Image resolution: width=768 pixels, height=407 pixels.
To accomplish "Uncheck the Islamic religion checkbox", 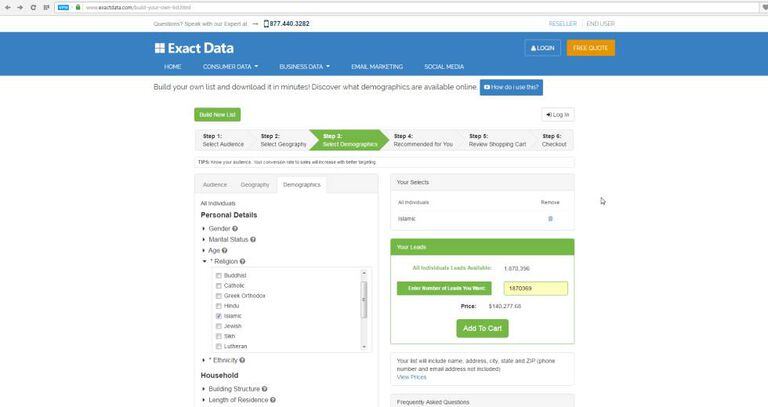I will click(219, 316).
